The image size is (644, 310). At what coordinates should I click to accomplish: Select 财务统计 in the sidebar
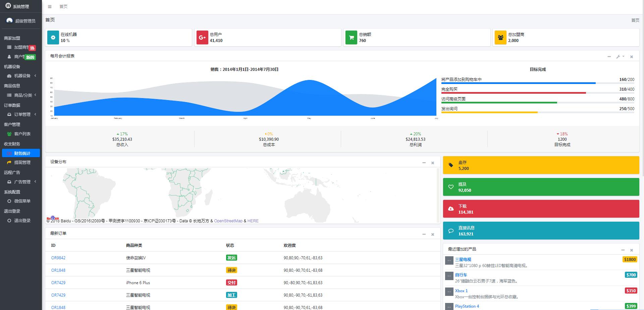pyautogui.click(x=21, y=153)
